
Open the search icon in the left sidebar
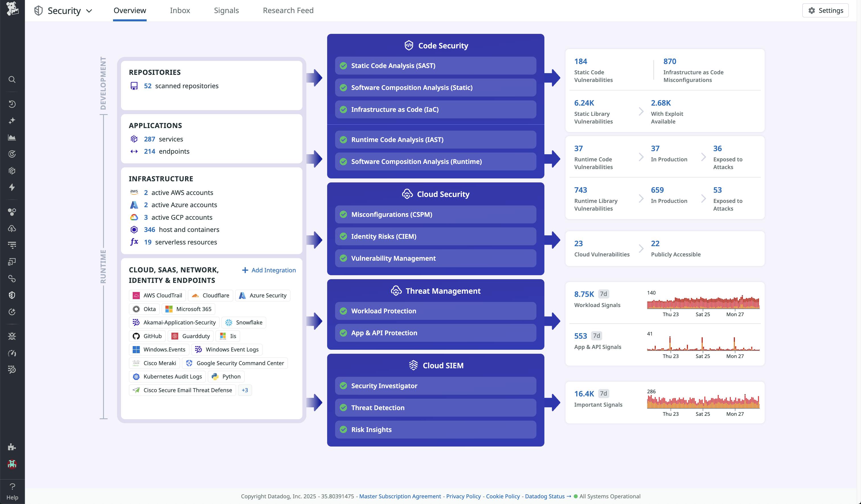[12, 79]
